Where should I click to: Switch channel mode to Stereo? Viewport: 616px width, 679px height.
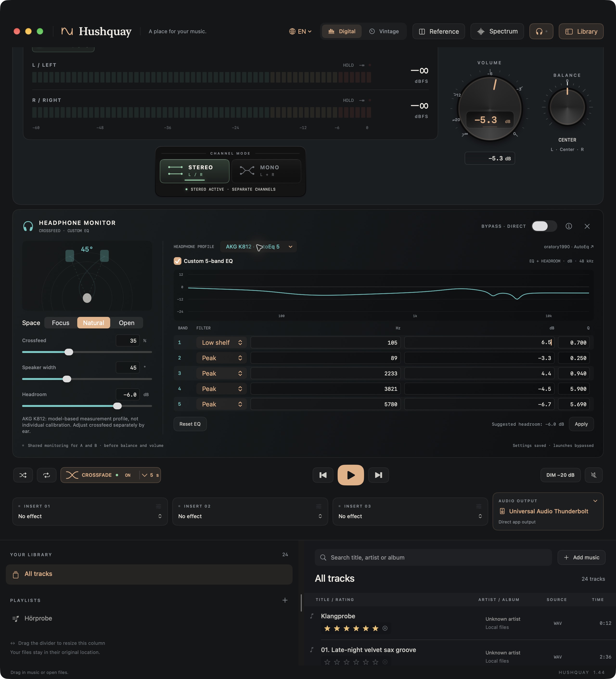click(195, 171)
